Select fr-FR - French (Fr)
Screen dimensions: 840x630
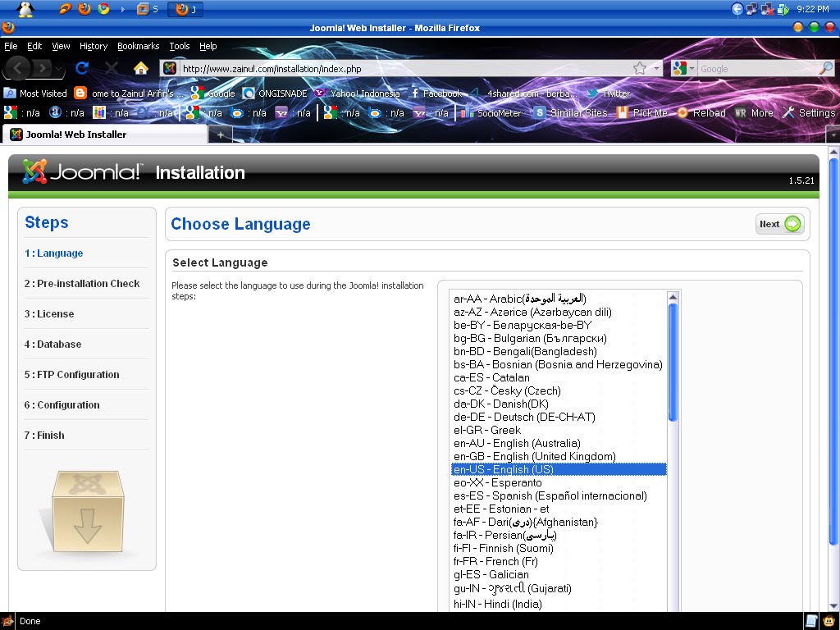[559, 561]
